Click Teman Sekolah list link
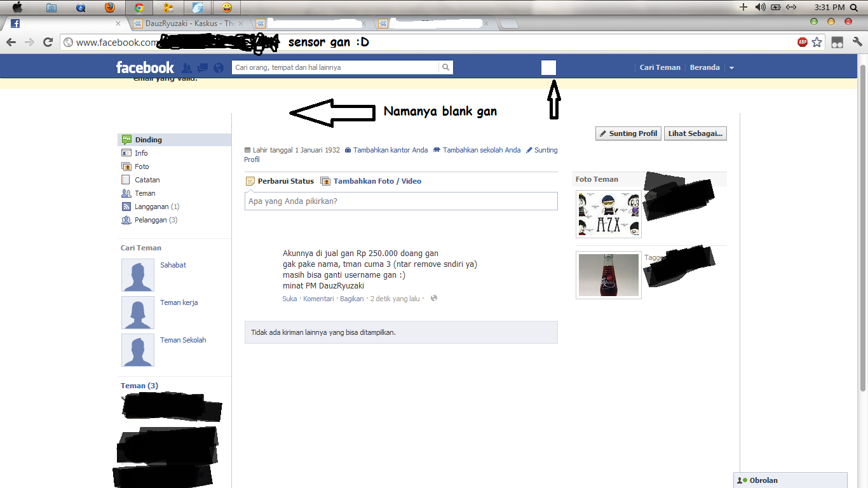This screenshot has height=488, width=868. point(183,340)
